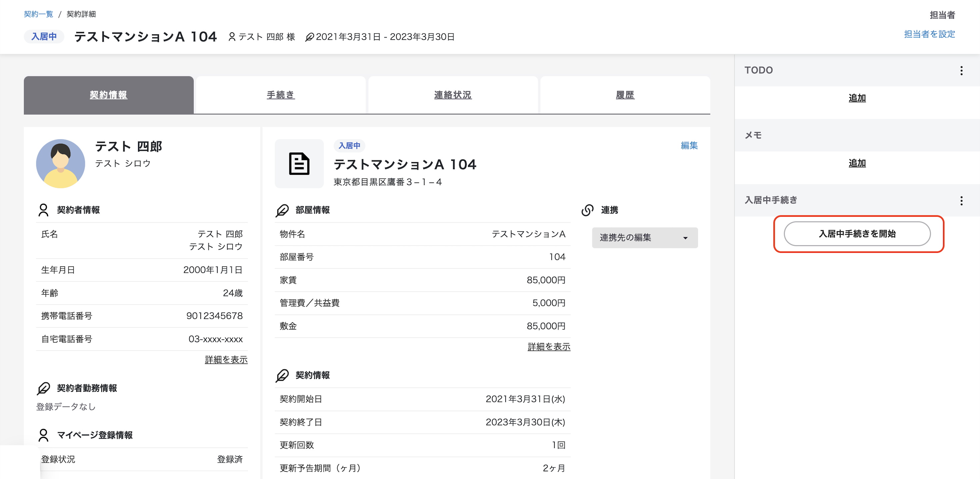Open the 連絡状況 tab
The width and height of the screenshot is (980, 479).
[x=453, y=95]
